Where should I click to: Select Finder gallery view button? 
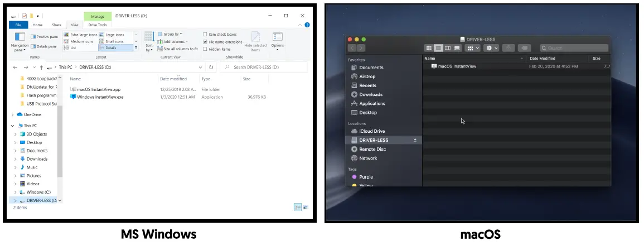[x=457, y=48]
